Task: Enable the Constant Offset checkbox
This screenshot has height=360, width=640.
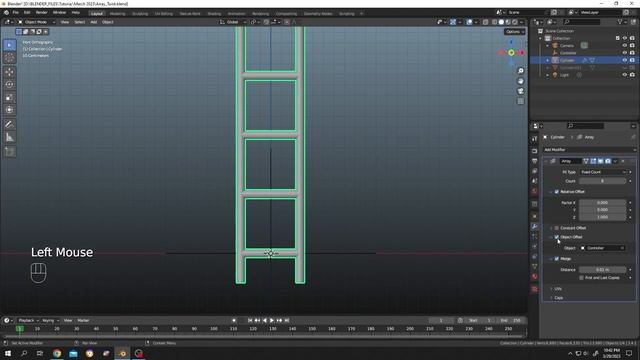Action: point(557,228)
